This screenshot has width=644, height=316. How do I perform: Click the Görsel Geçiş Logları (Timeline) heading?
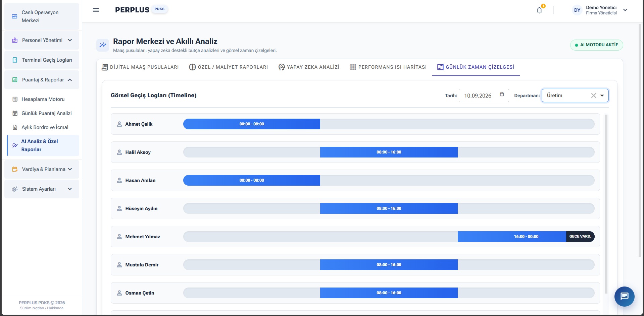click(x=154, y=95)
